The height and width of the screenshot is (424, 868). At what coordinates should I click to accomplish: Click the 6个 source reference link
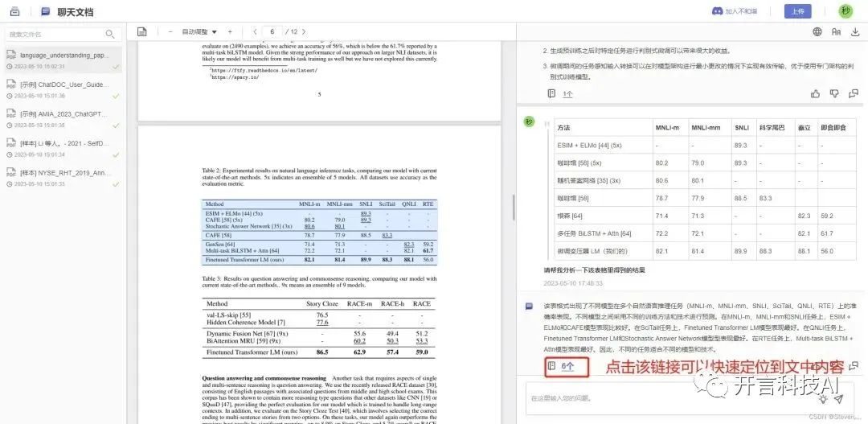point(568,366)
